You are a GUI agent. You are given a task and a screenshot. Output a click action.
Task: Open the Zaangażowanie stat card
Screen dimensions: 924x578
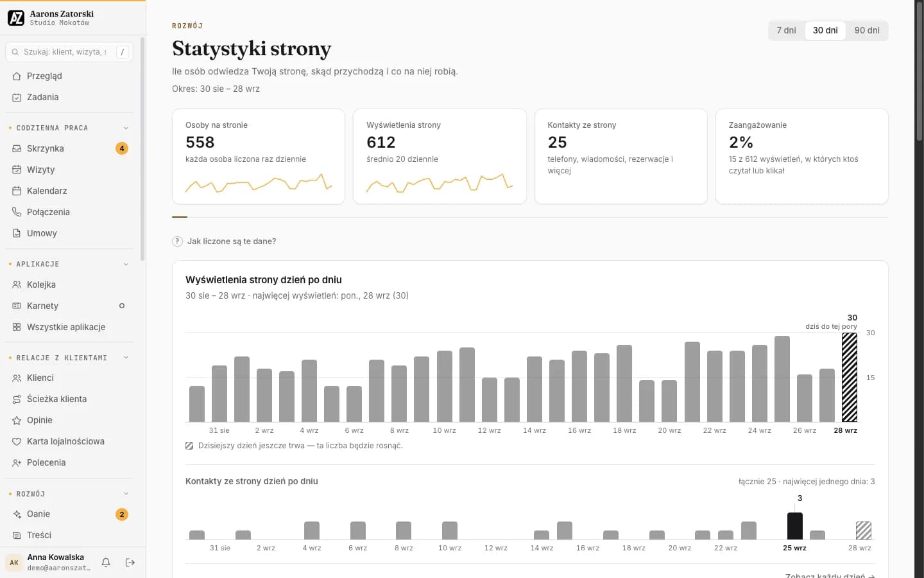[x=802, y=157]
